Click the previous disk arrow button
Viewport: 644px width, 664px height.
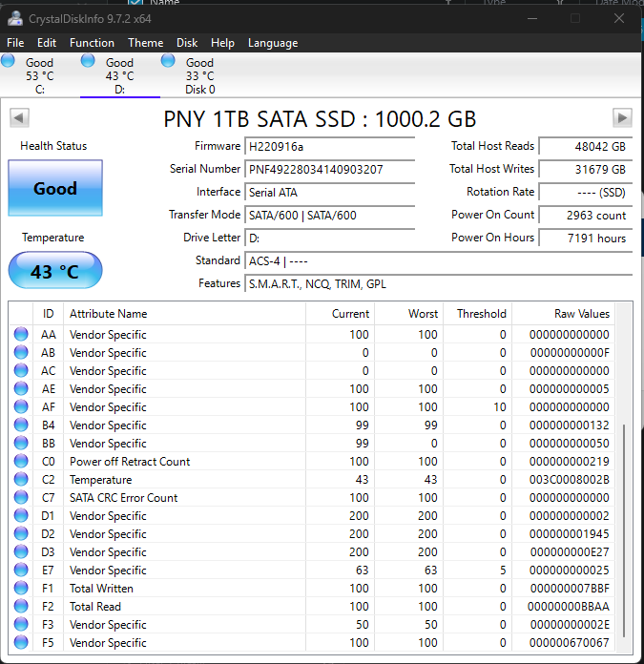[19, 117]
